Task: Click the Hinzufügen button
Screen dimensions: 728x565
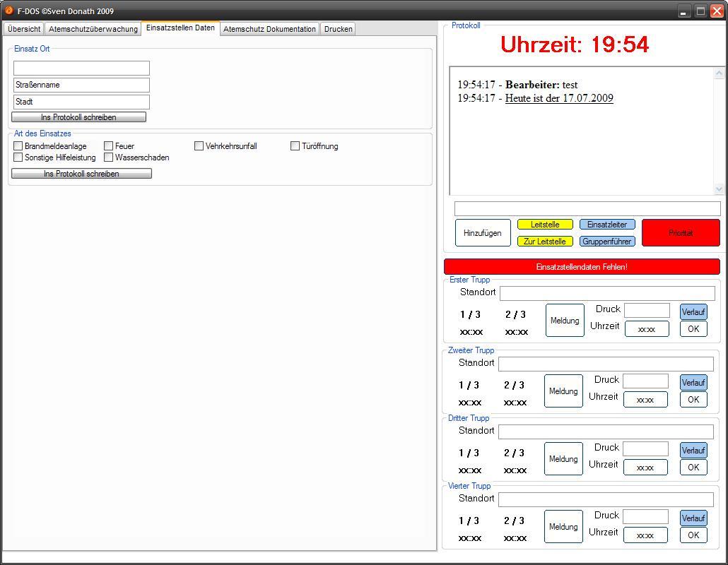Action: 482,233
